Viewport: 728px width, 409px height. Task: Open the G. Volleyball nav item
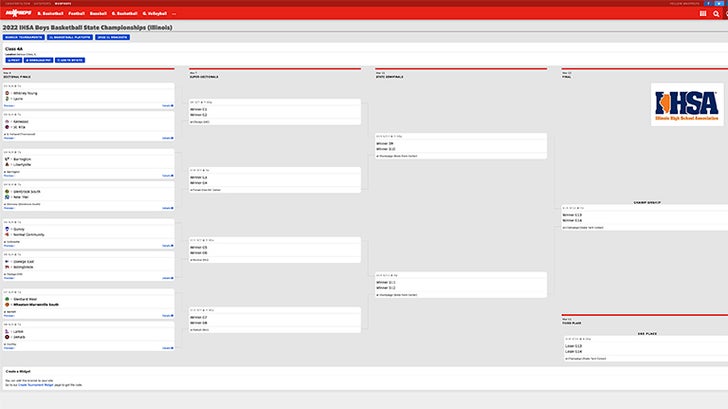tap(155, 13)
